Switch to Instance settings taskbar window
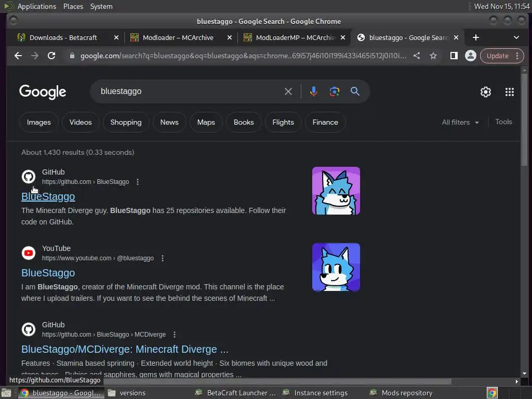 click(x=316, y=393)
